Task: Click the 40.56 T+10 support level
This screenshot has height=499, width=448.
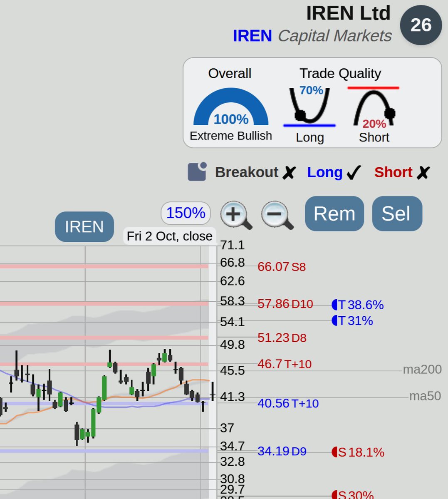Action: click(x=288, y=403)
